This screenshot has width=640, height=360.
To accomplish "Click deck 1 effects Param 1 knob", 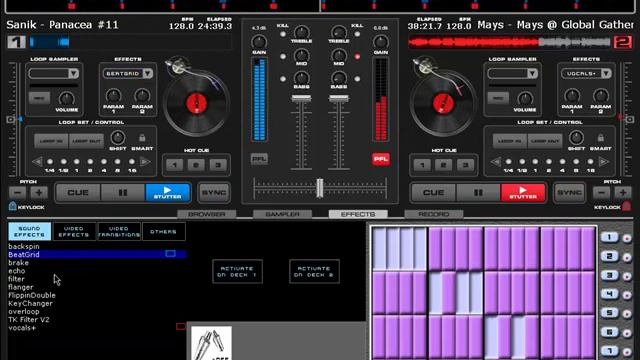I will 113,96.
